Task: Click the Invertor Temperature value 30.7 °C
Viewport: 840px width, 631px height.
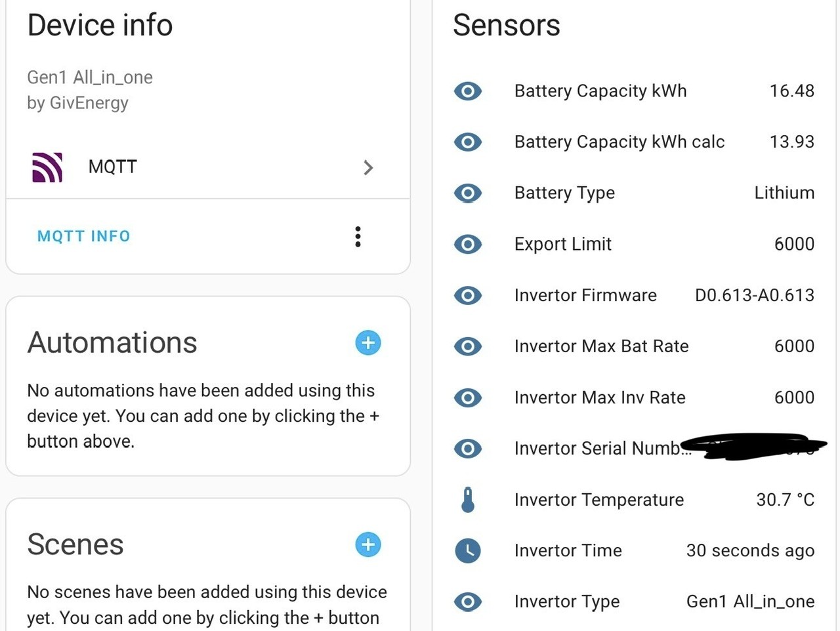Action: coord(785,500)
